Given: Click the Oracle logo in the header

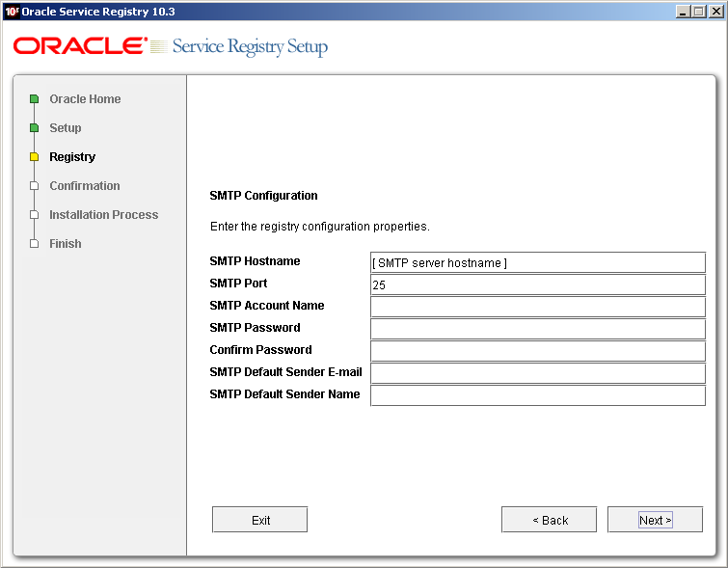Looking at the screenshot, I should (x=80, y=46).
